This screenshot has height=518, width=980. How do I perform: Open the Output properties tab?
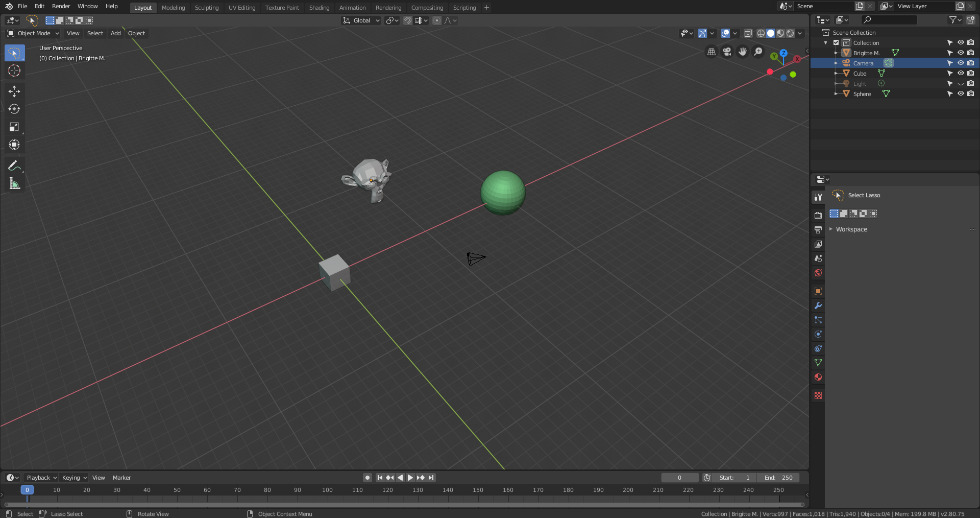[818, 230]
